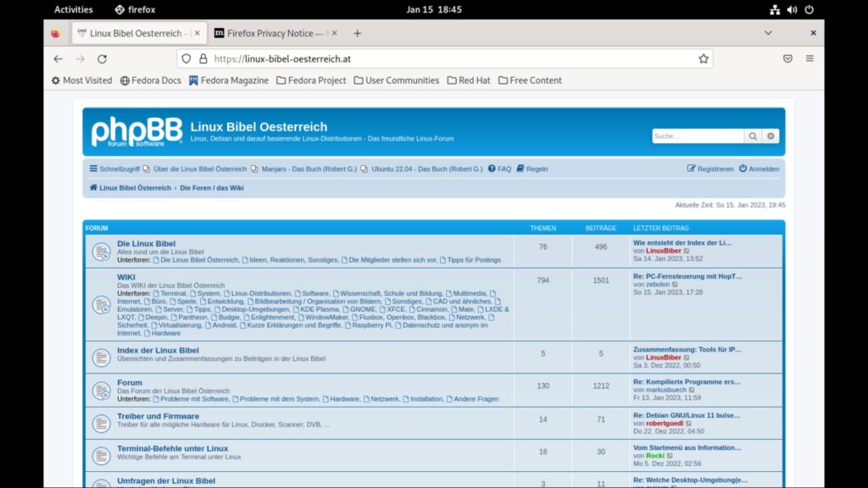The width and height of the screenshot is (868, 488).
Task: Open Fedora Docs bookmark
Action: click(151, 80)
